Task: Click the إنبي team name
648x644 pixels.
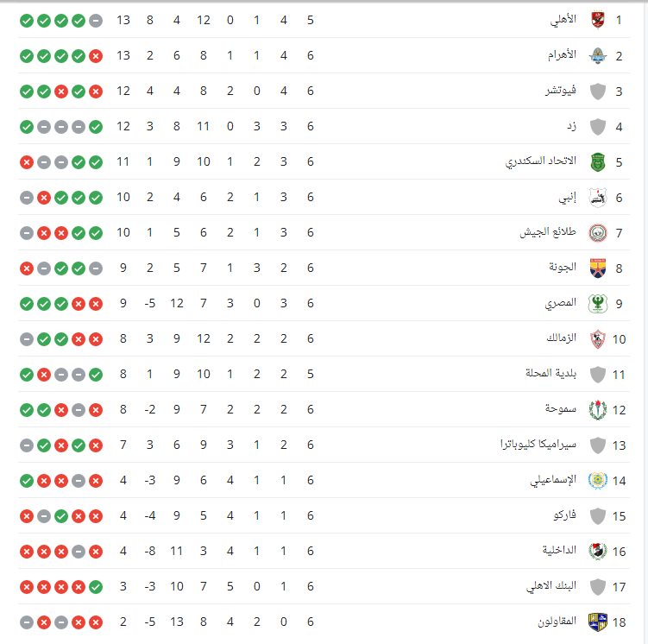Action: pos(569,197)
